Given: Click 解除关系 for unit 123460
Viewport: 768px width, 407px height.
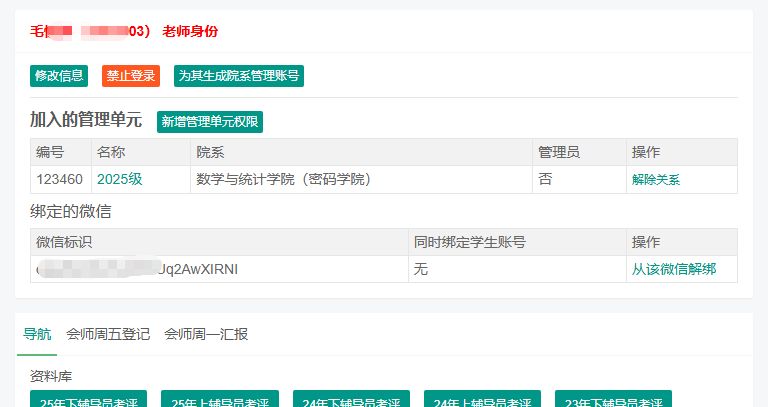Looking at the screenshot, I should tap(655, 180).
